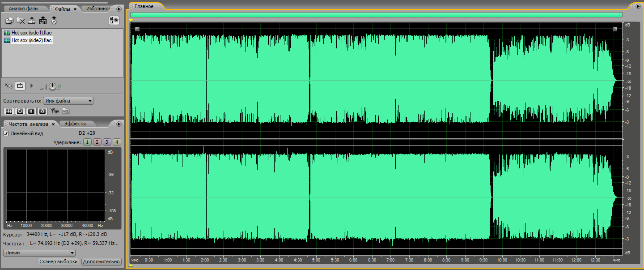Click the 'D2 +29' note readout
This screenshot has width=644, height=270.
87,133
